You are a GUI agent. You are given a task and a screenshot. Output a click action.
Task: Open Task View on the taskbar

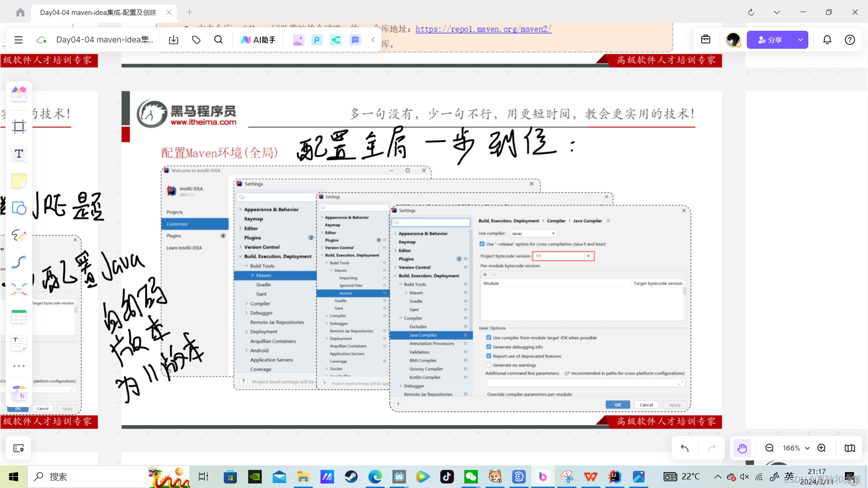(203, 477)
